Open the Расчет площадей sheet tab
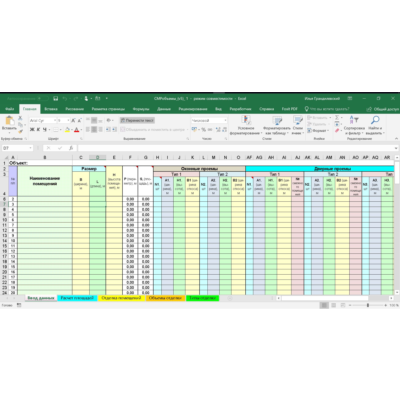 [x=77, y=298]
